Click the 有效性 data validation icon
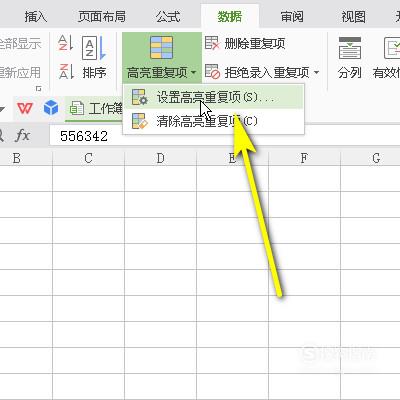The image size is (400, 400). click(392, 48)
